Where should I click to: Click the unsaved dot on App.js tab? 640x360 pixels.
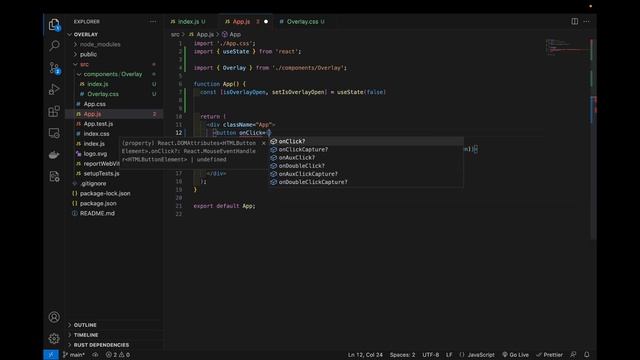point(266,22)
